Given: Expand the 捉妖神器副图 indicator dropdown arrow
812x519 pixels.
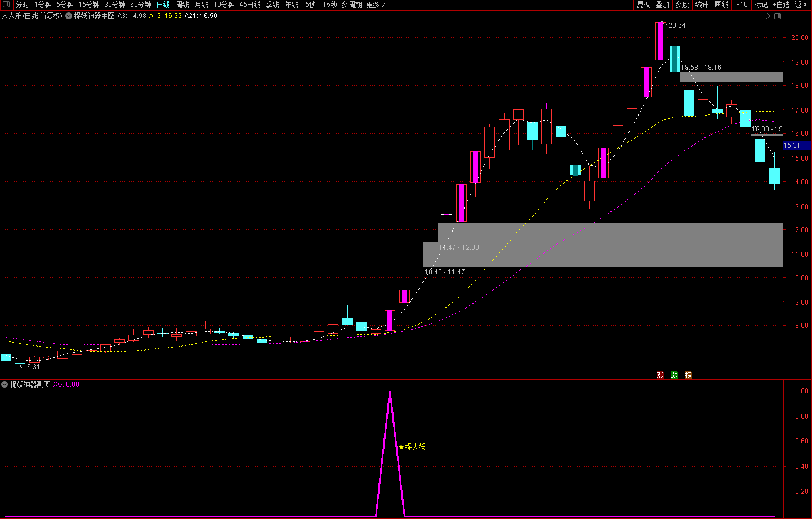Looking at the screenshot, I should coord(5,384).
